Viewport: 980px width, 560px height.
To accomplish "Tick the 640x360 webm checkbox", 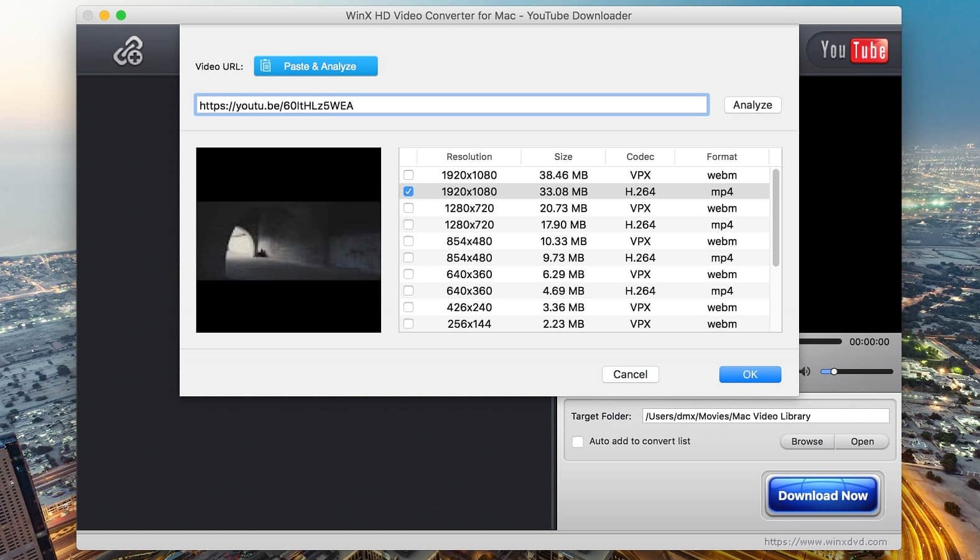I will tap(409, 274).
